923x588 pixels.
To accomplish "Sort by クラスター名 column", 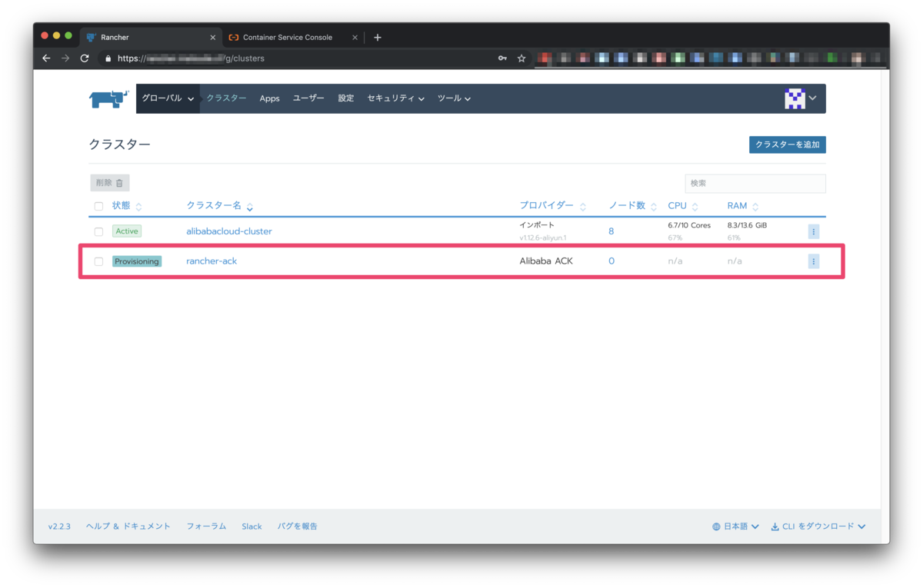I will 220,206.
